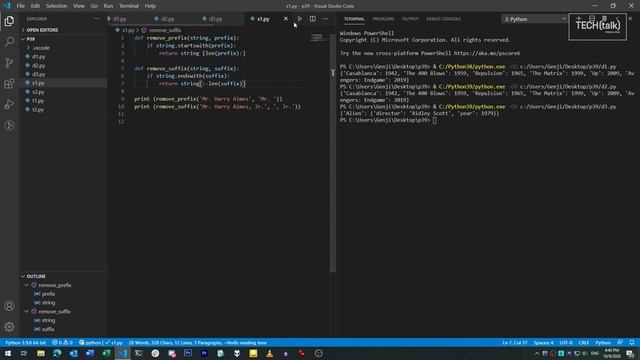Screen dimensions: 640x360
Task: Open editor More Actions ellipsis
Action: 325,19
